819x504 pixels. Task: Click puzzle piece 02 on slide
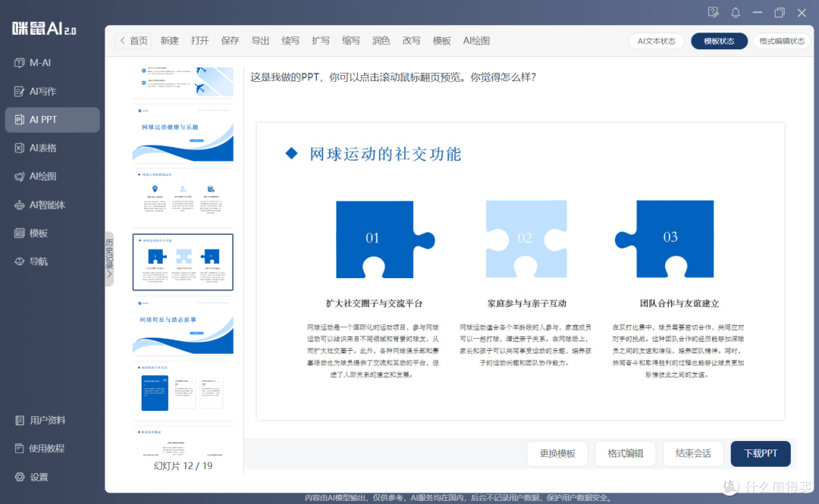[526, 239]
